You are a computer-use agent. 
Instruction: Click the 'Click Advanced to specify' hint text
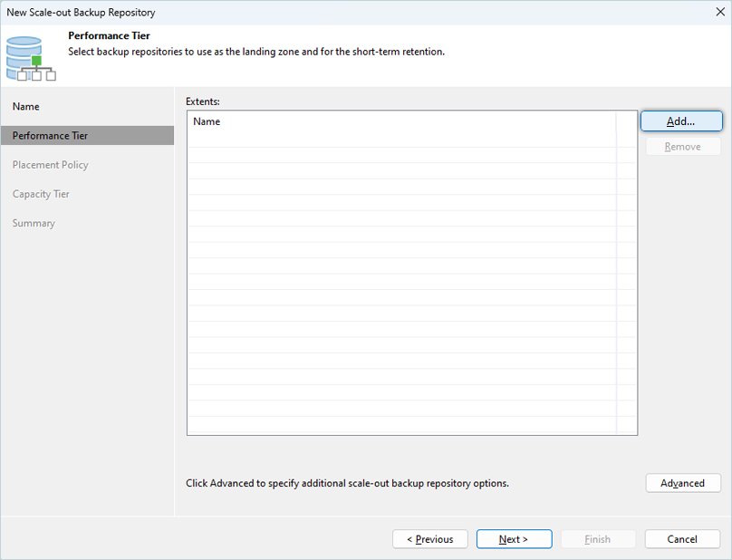(347, 483)
